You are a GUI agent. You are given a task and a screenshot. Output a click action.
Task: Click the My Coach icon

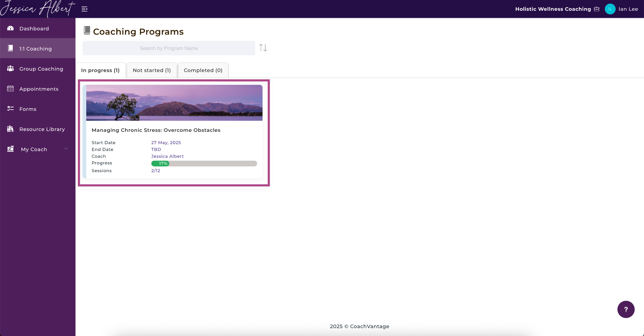(10, 149)
